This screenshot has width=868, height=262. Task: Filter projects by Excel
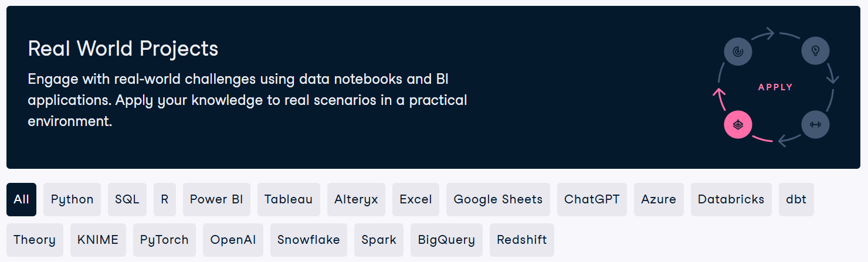click(416, 199)
